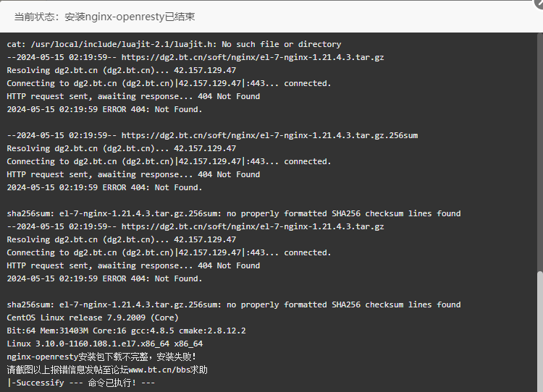
Task: Open the www.bt.cn/bbs forum link
Action: tap(160, 370)
